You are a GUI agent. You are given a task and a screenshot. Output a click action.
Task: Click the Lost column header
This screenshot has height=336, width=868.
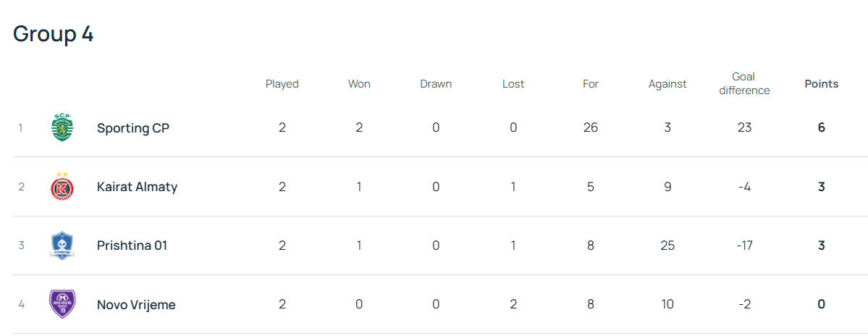[x=513, y=84]
